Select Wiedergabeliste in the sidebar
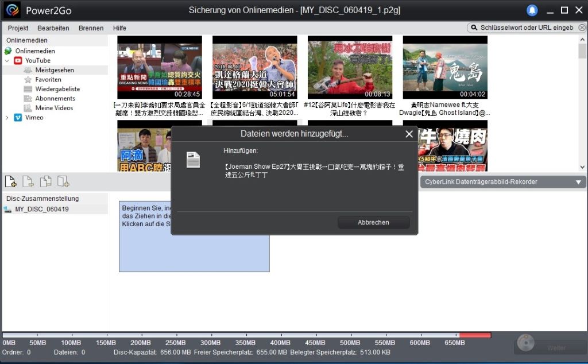 coord(57,89)
